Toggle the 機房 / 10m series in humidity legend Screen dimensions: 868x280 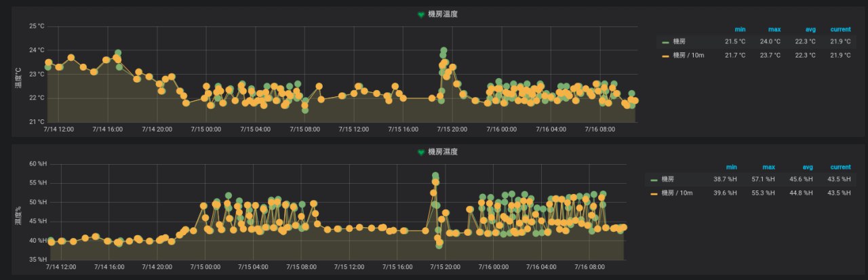[677, 193]
